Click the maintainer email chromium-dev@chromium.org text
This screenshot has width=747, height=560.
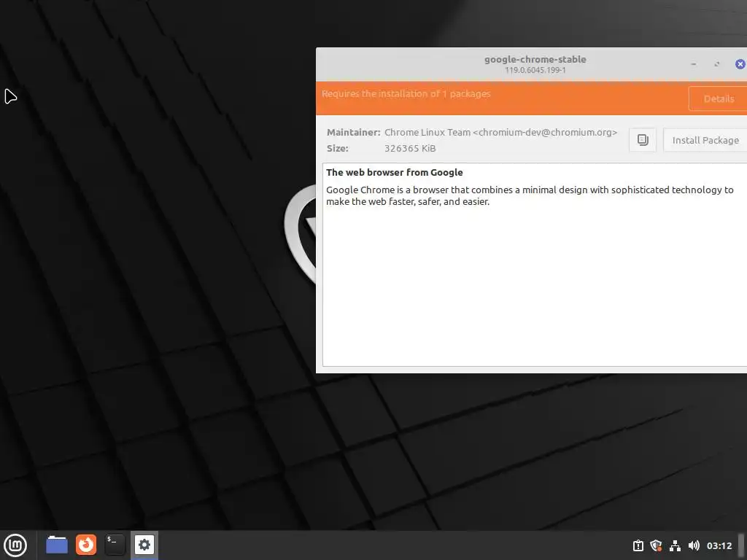[545, 133]
